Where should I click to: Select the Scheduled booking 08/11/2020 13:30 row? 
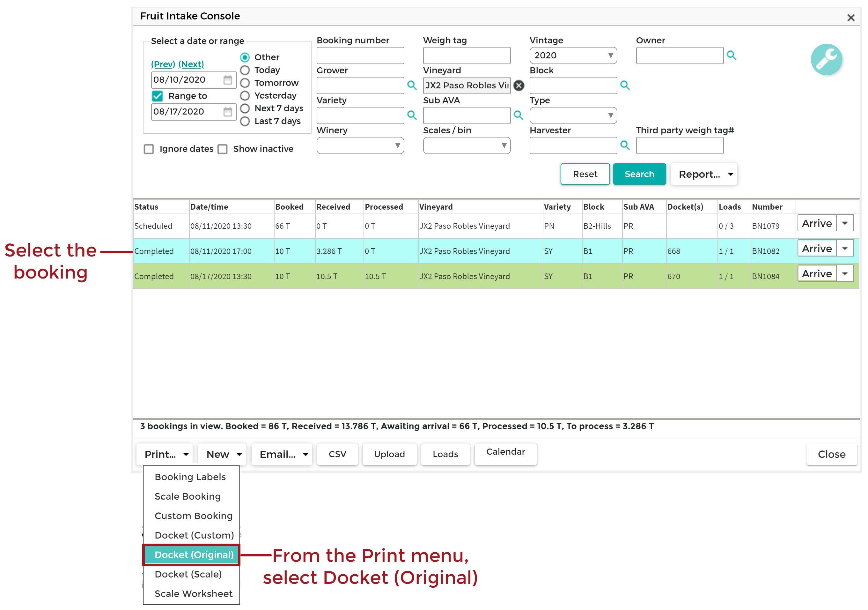pyautogui.click(x=496, y=226)
